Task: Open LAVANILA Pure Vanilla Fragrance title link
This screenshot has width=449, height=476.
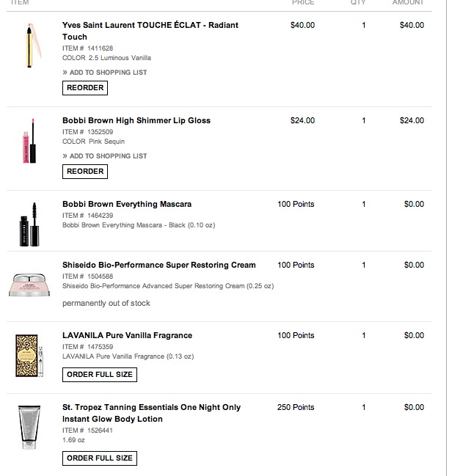Action: [127, 335]
